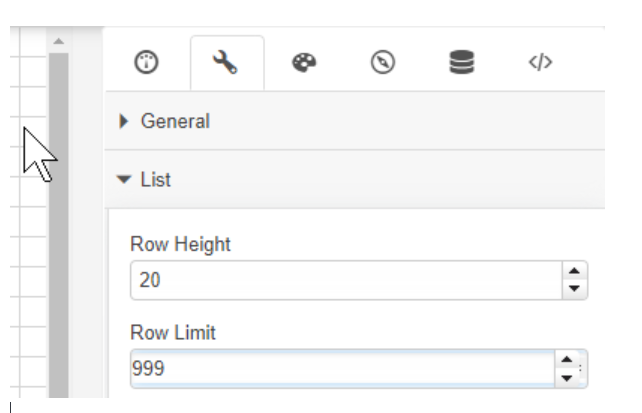
Task: Increase Row Height with up arrow
Action: tap(574, 272)
